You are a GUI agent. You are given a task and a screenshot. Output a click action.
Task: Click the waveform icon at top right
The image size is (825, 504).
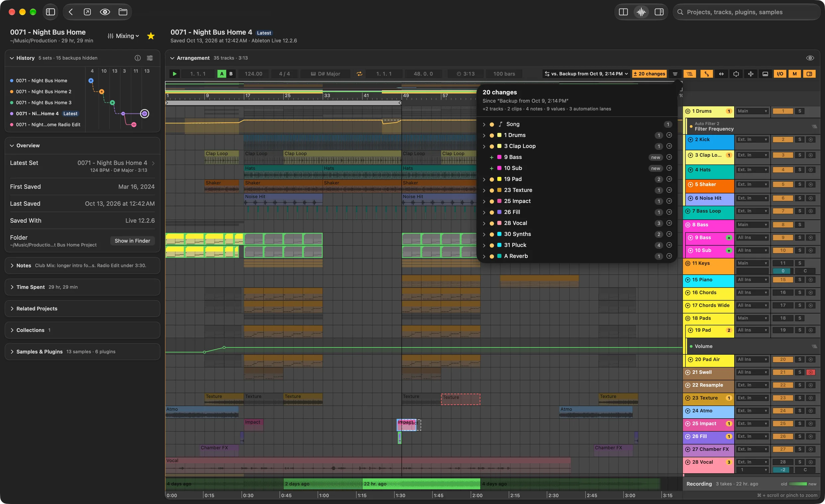pyautogui.click(x=641, y=12)
